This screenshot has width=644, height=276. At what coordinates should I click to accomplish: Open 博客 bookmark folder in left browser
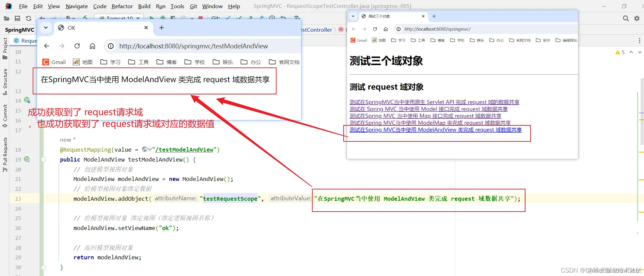coord(167,62)
